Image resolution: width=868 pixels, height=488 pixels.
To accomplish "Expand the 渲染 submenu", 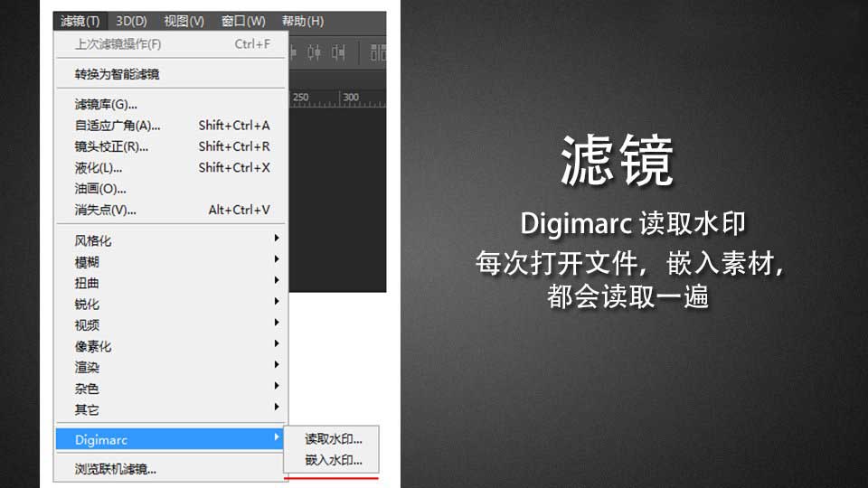I will coord(172,368).
